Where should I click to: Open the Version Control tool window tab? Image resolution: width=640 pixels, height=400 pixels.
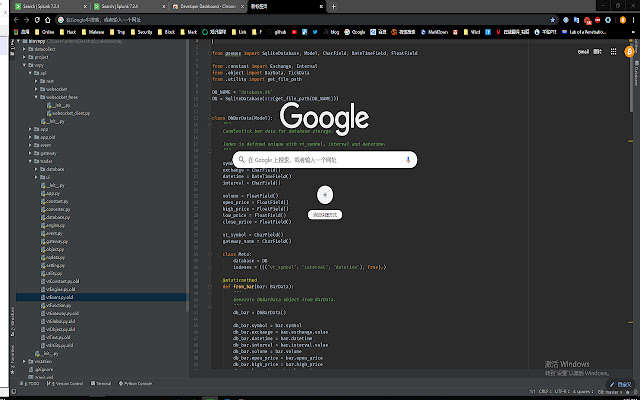pos(67,384)
